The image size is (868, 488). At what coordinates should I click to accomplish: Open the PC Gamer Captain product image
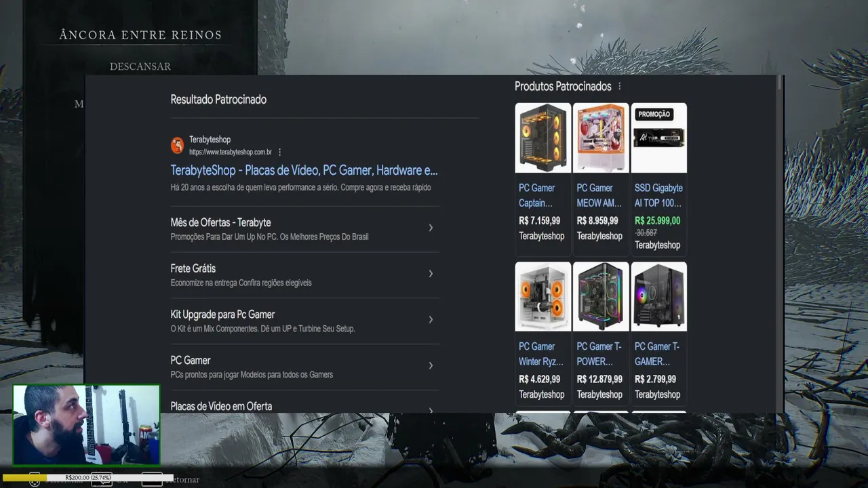542,138
